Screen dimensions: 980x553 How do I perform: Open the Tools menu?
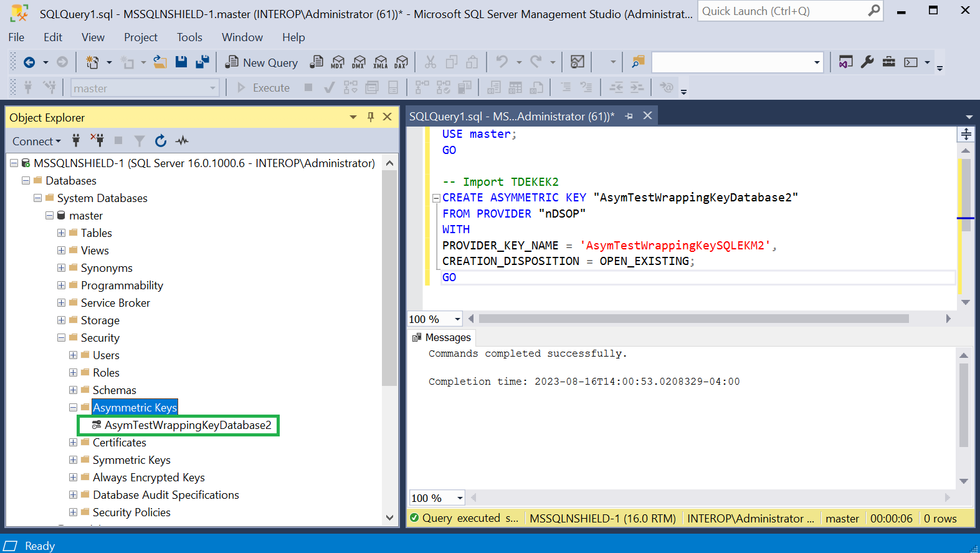click(189, 37)
